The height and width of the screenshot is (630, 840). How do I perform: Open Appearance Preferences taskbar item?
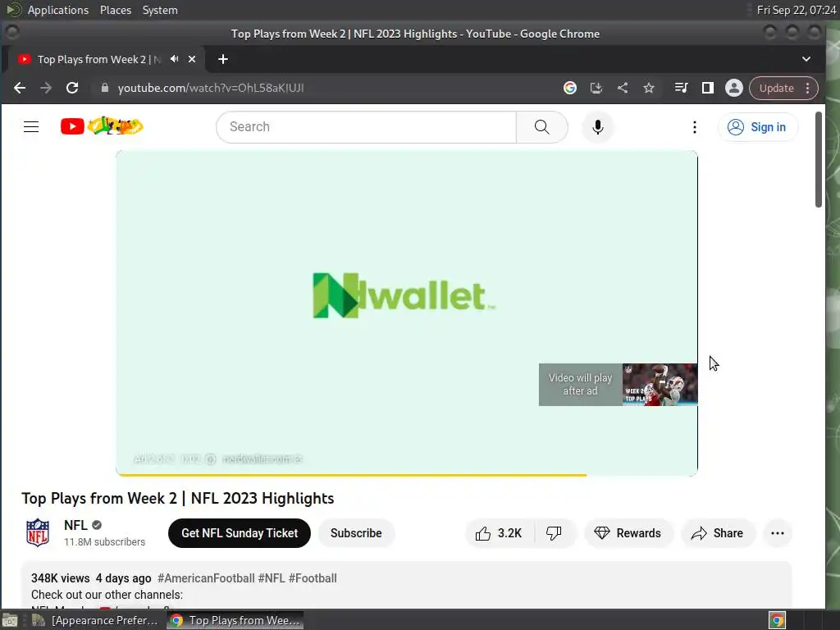95,620
